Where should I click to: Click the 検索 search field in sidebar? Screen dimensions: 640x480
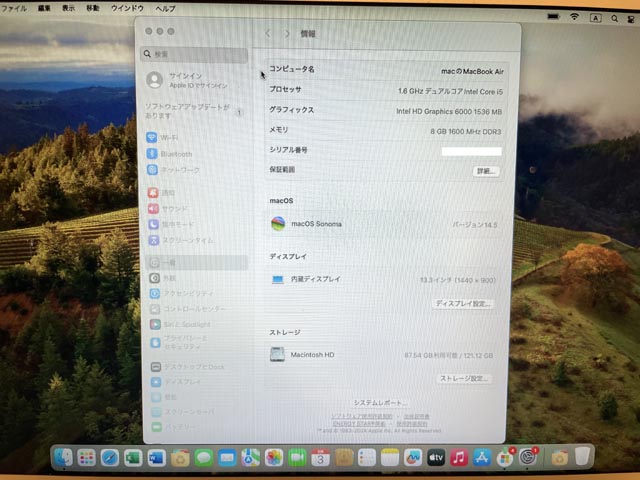(195, 55)
